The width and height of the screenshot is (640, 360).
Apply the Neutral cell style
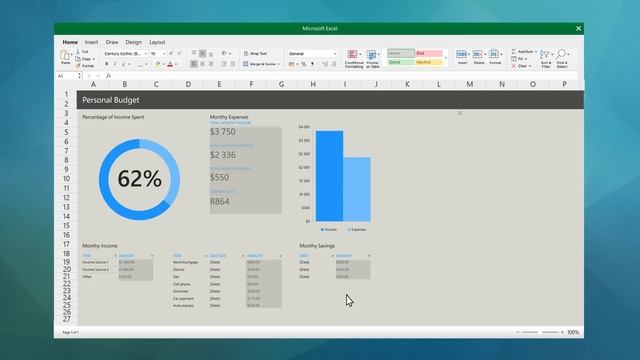[429, 62]
